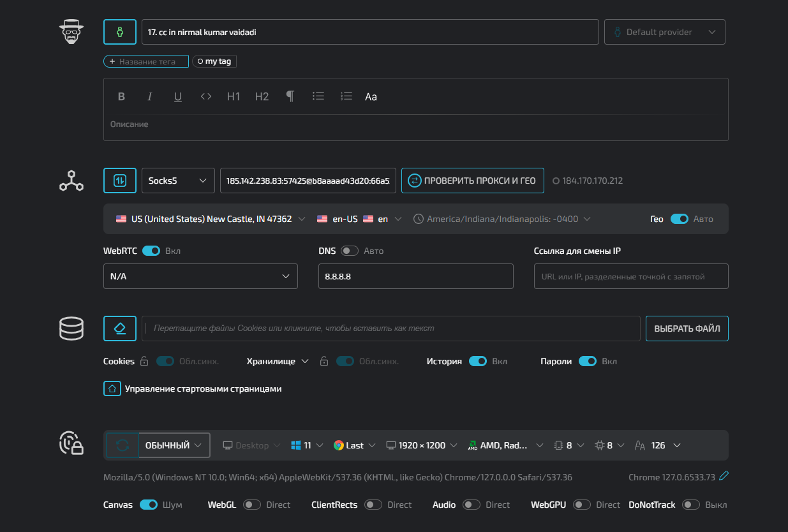Click the proxy connection arrows icon button
Screen dimensions: 788x532
coord(119,181)
